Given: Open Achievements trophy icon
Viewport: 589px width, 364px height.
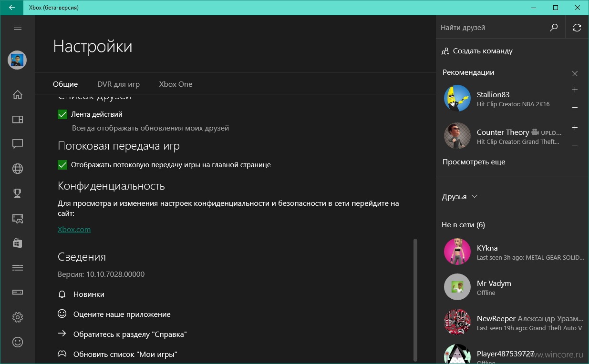Looking at the screenshot, I should [18, 193].
